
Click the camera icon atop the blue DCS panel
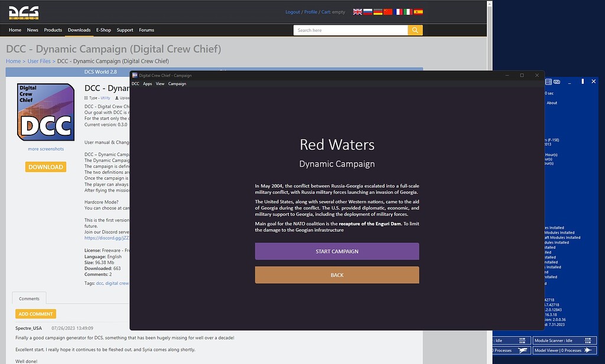(x=556, y=82)
